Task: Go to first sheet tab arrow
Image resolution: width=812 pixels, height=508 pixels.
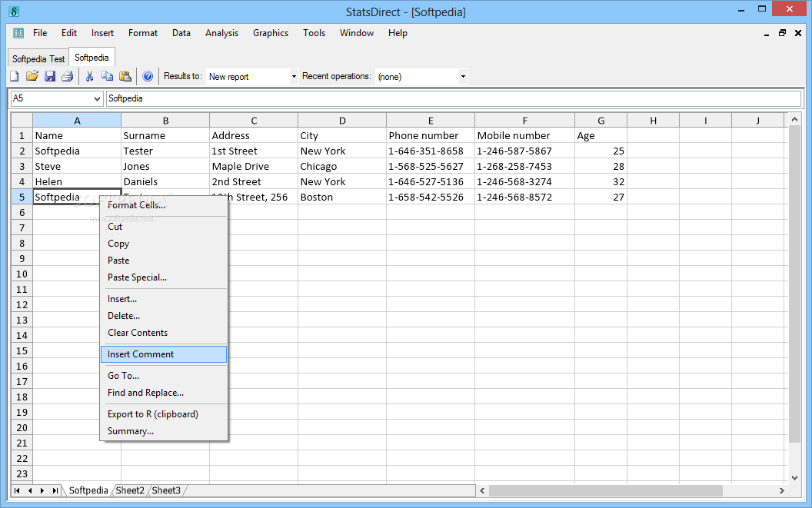Action: [x=17, y=490]
